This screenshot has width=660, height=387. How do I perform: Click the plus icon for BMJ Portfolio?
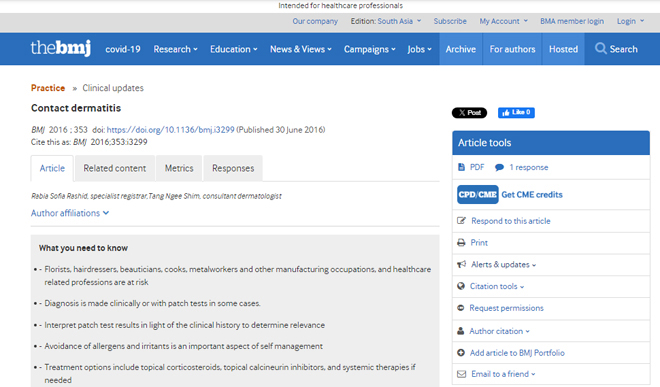pyautogui.click(x=461, y=352)
